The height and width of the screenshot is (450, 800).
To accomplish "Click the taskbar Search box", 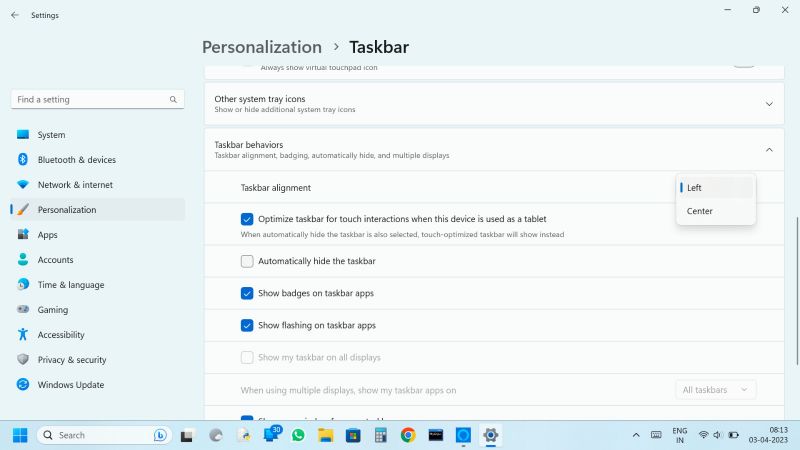I will 104,435.
